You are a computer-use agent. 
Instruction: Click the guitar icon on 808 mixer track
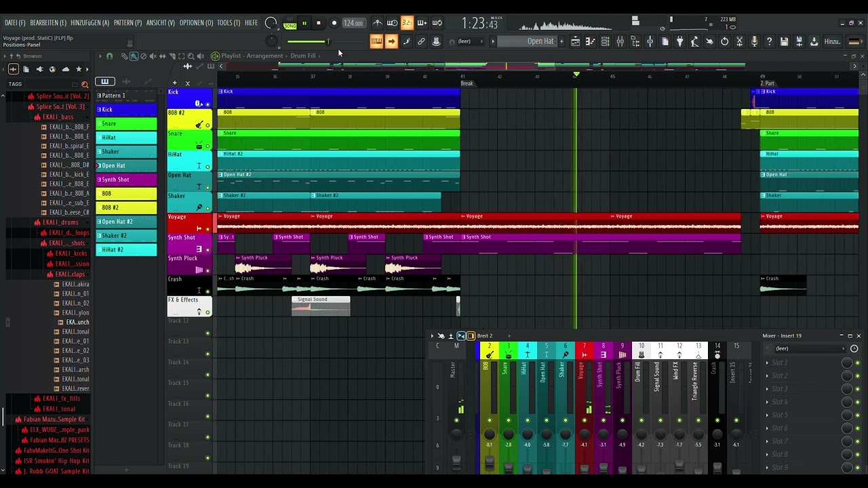[490, 354]
